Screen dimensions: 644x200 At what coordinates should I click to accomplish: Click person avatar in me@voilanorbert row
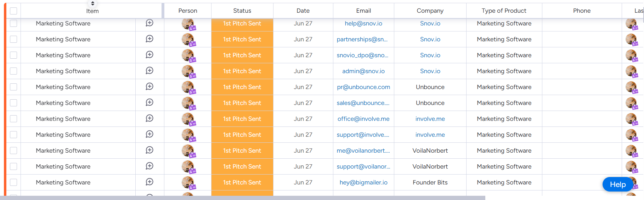(188, 151)
